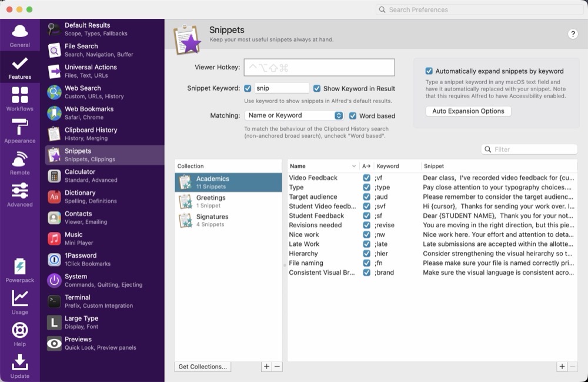The height and width of the screenshot is (382, 588).
Task: Add a new snippet with plus
Action: 562,367
